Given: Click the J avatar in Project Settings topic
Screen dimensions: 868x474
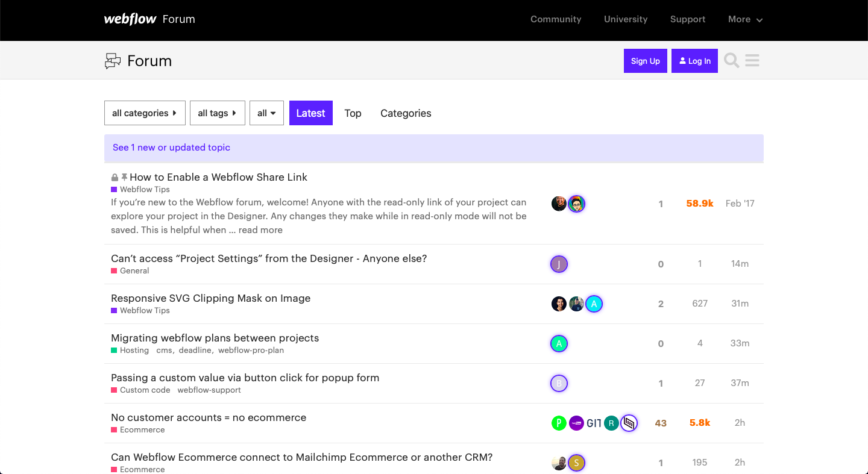Looking at the screenshot, I should (559, 264).
